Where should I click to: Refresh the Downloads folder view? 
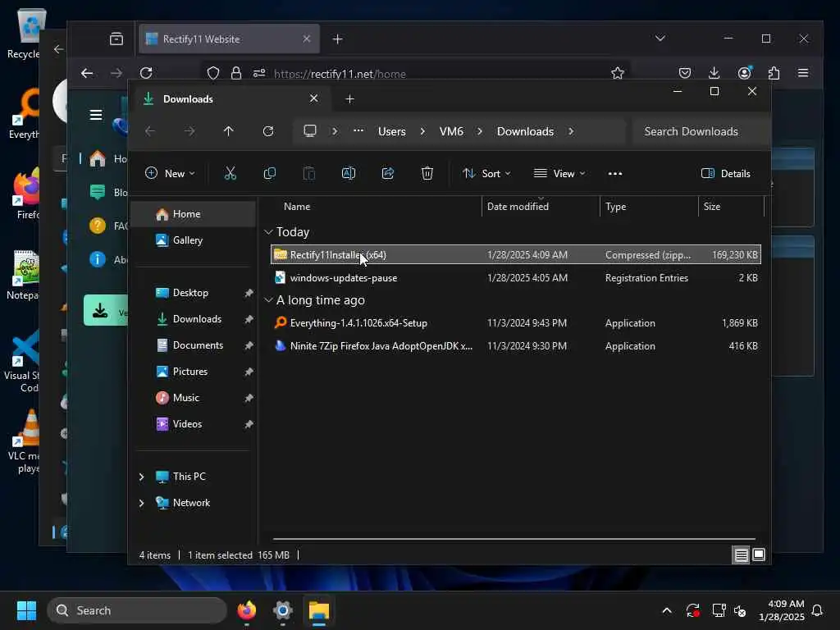click(268, 131)
